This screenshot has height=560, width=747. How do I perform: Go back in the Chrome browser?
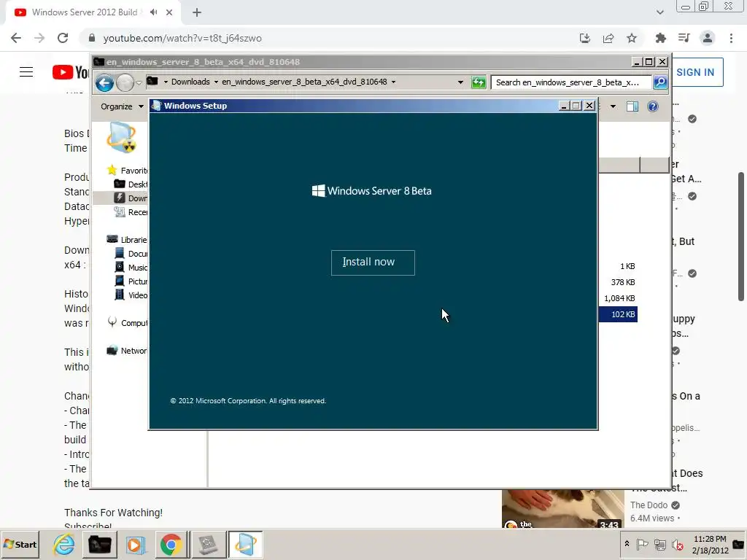point(16,38)
